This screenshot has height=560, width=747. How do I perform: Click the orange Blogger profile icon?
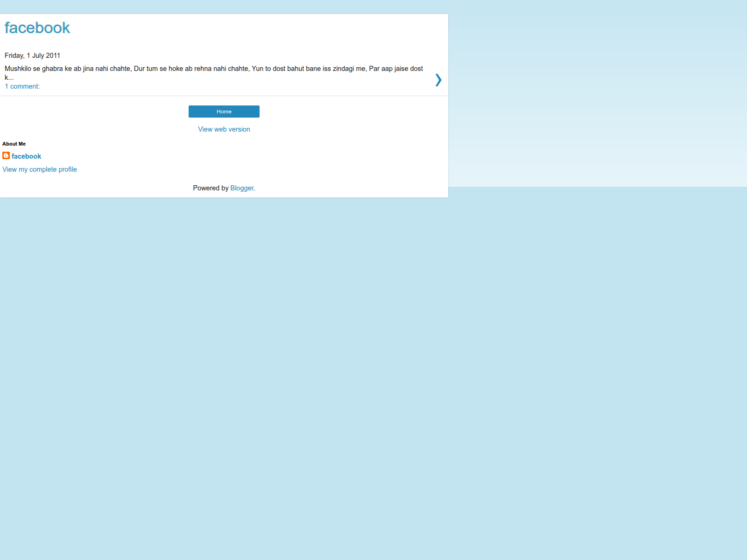[x=6, y=155]
